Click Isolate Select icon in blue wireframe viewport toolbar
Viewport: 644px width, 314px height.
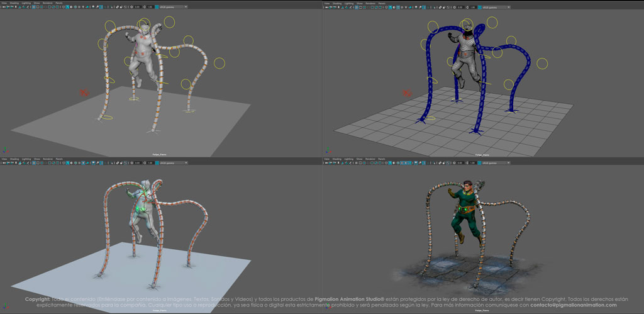click(434, 7)
